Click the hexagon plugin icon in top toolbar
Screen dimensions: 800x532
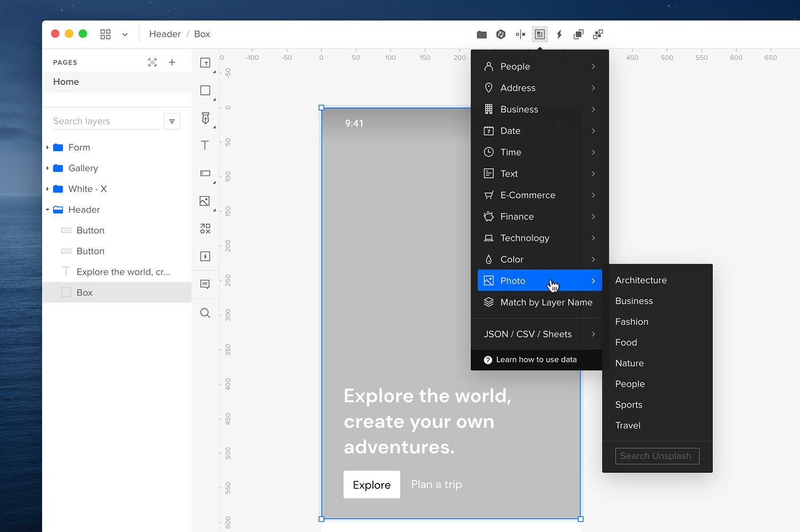(501, 35)
